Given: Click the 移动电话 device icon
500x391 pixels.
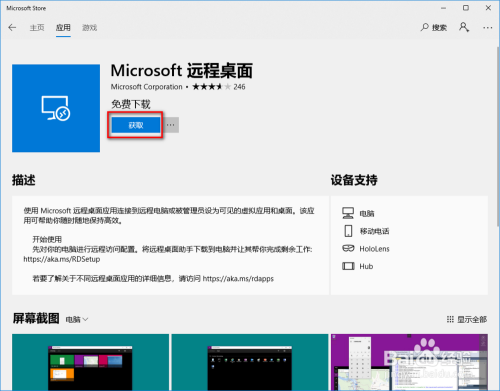Looking at the screenshot, I should pos(348,231).
